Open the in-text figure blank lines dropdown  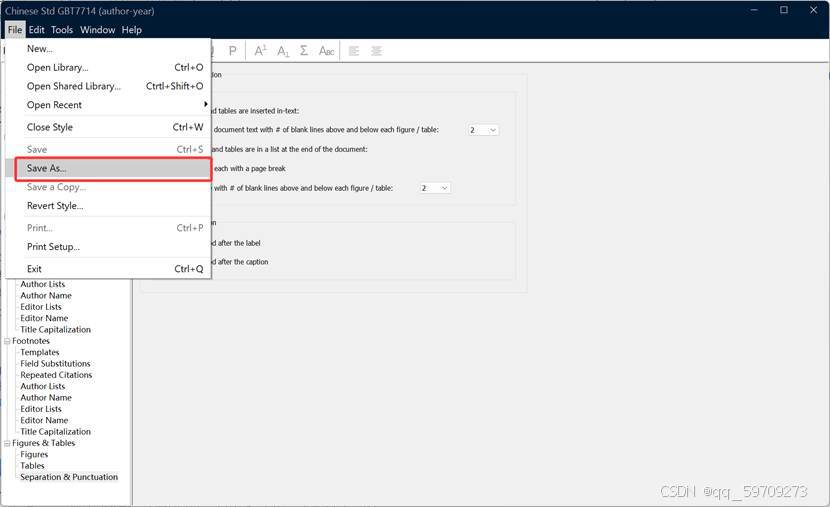tap(483, 130)
